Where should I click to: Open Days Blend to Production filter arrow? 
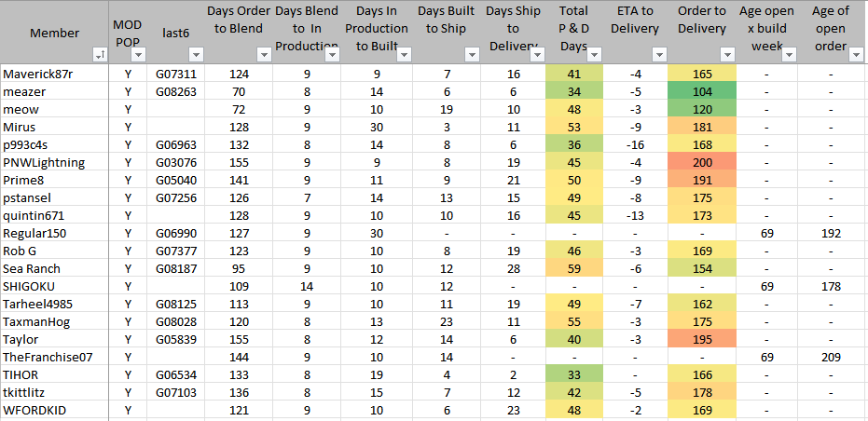pos(334,55)
